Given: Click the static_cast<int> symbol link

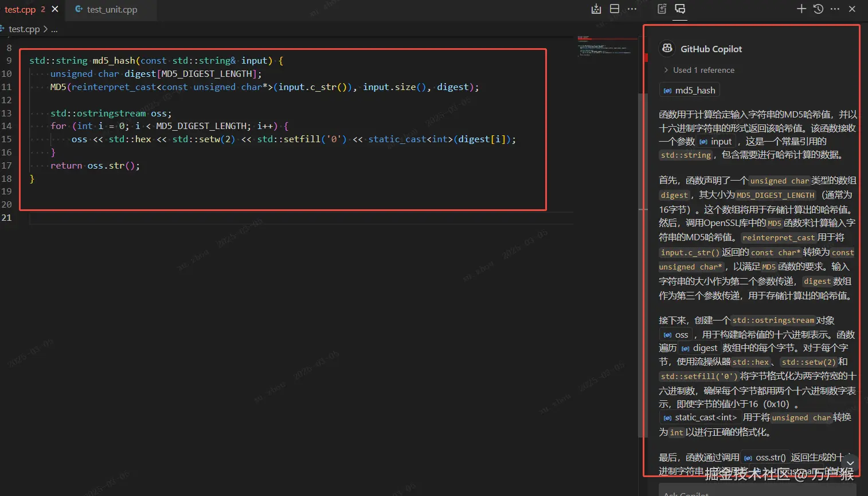Looking at the screenshot, I should [700, 417].
